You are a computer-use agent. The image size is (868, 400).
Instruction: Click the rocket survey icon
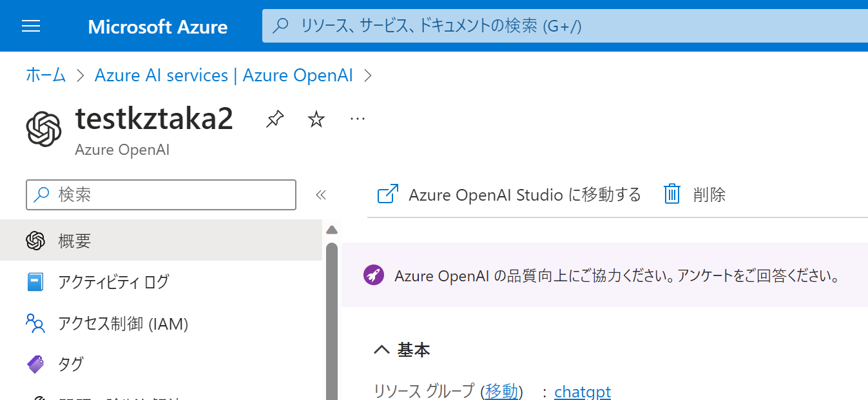click(373, 275)
